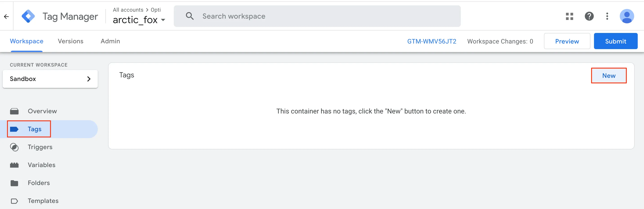Click the user account avatar
This screenshot has width=644, height=209.
pyautogui.click(x=627, y=17)
